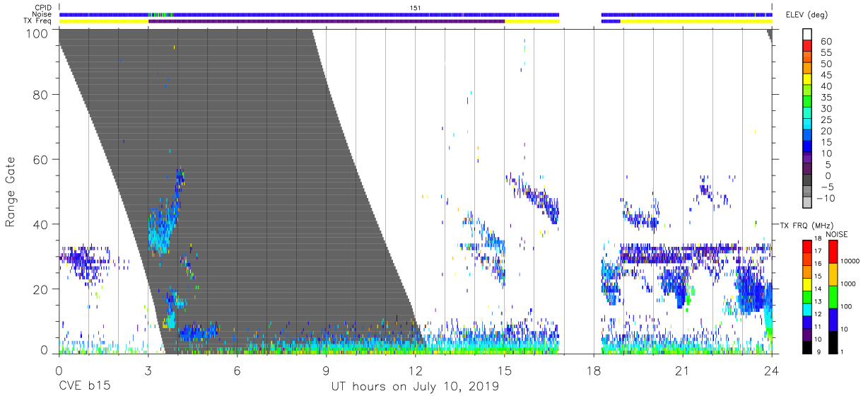The width and height of the screenshot is (868, 401).
Task: Select the Range Gate axis label
Action: (11, 192)
